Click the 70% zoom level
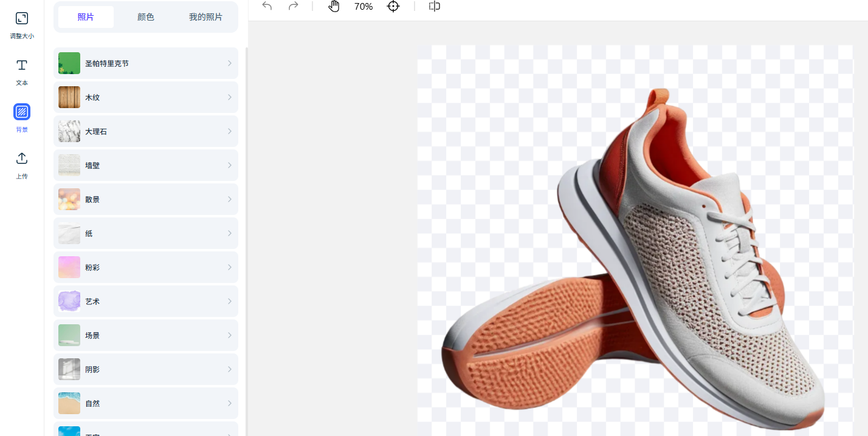Viewport: 868px width, 436px height. tap(363, 6)
